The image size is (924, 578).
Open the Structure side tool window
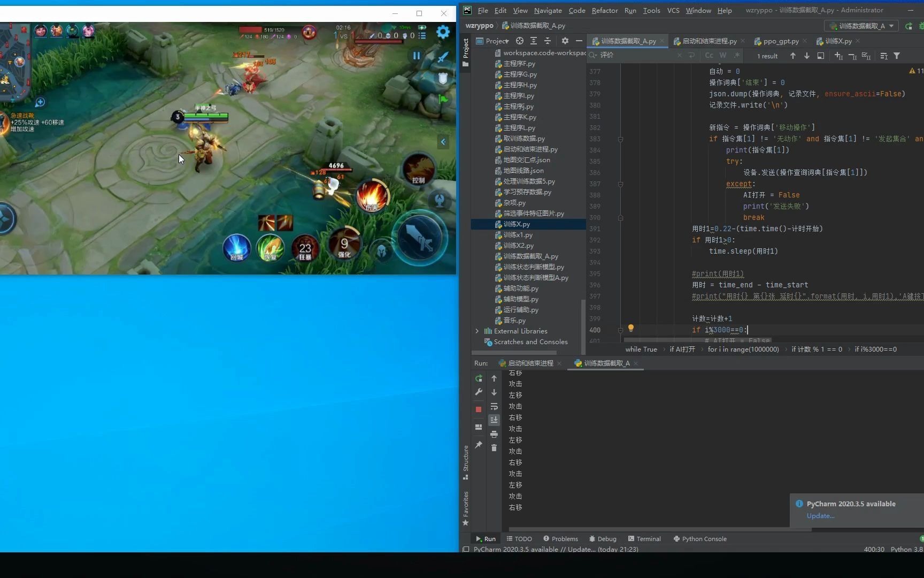click(x=466, y=461)
